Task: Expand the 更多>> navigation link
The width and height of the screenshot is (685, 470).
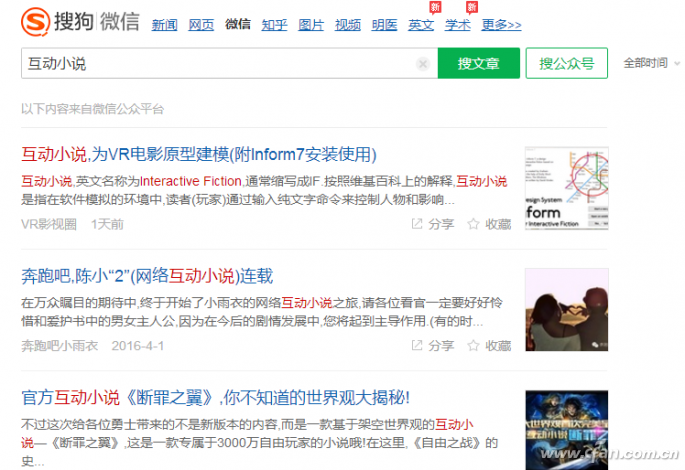Action: click(501, 24)
